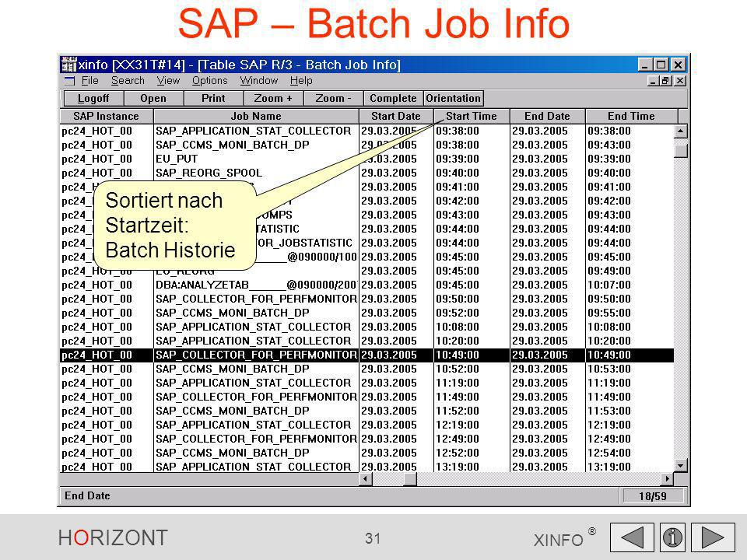Click the horizontal scrollbar thumb
The height and width of the screenshot is (560, 747).
[x=410, y=478]
